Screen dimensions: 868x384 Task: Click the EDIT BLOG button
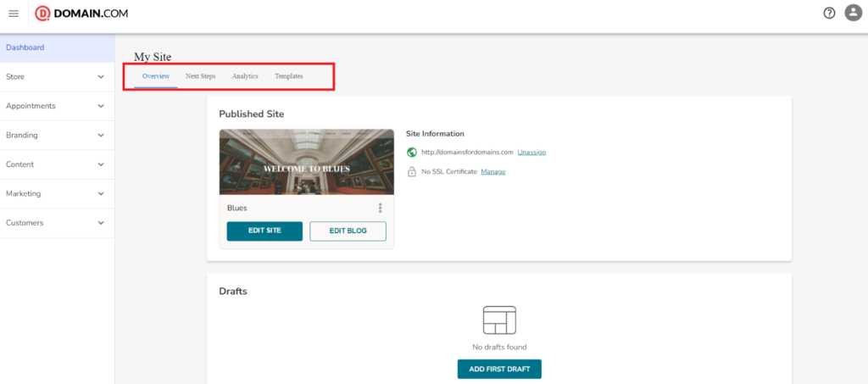click(x=348, y=231)
